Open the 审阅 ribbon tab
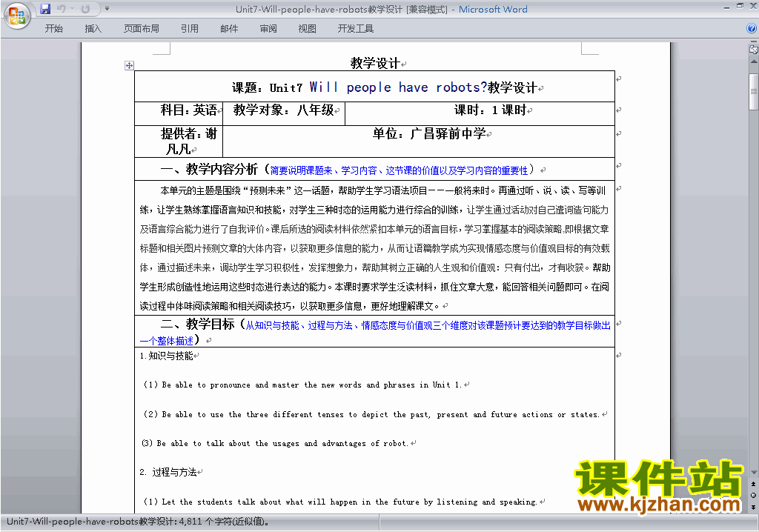 [268, 29]
